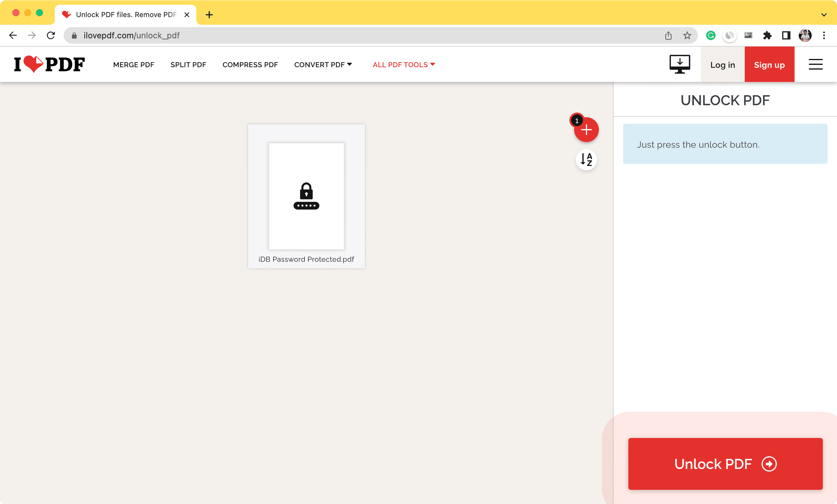This screenshot has height=504, width=837.
Task: Open the Extensions puzzle menu
Action: 767,35
